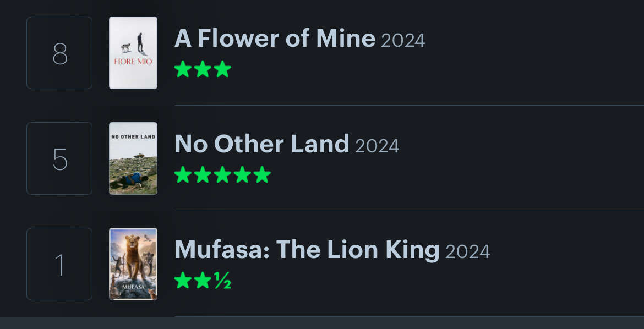The width and height of the screenshot is (644, 329).
Task: Click the 2024 year beside No Other Land
Action: (x=377, y=146)
